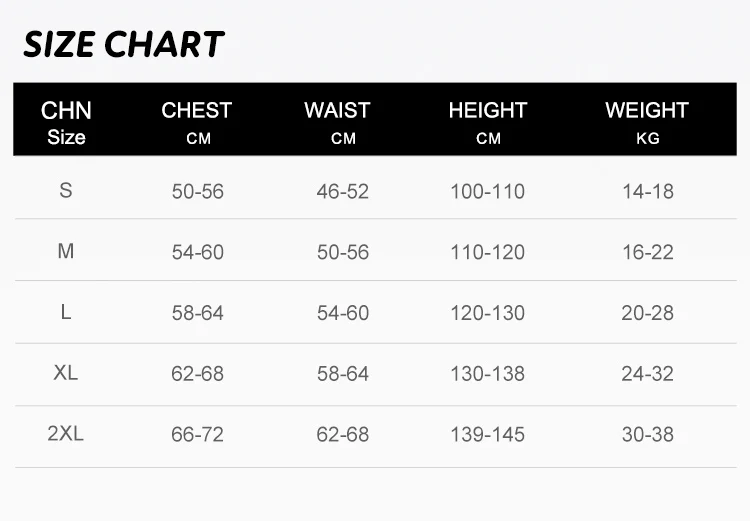This screenshot has width=750, height=521.
Task: Select the L size row label
Action: (66, 312)
